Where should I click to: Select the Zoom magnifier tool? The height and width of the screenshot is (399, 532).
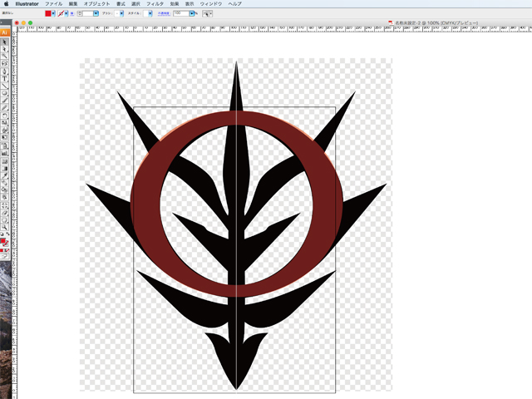tap(5, 227)
